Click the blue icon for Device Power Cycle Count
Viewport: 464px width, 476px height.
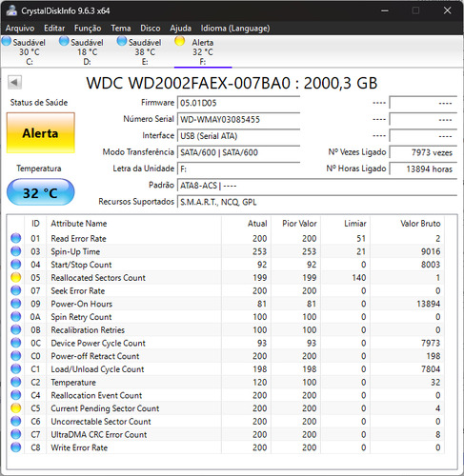click(16, 343)
